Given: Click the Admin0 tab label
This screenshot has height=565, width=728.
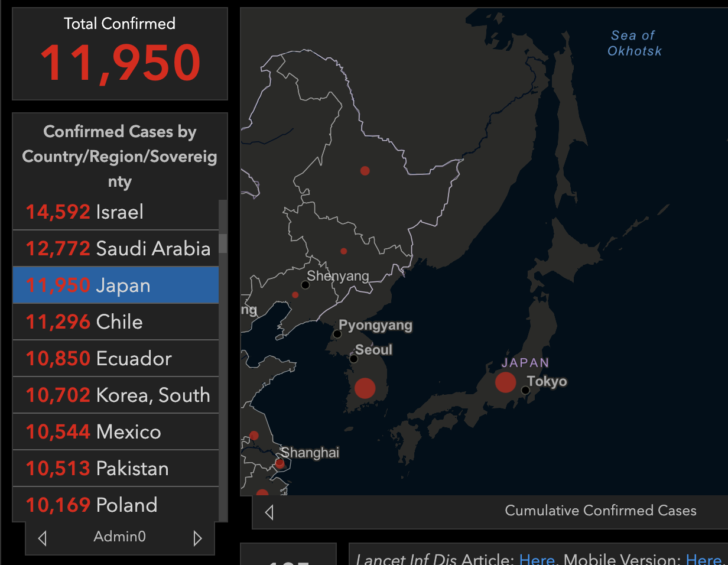Looking at the screenshot, I should [x=119, y=537].
